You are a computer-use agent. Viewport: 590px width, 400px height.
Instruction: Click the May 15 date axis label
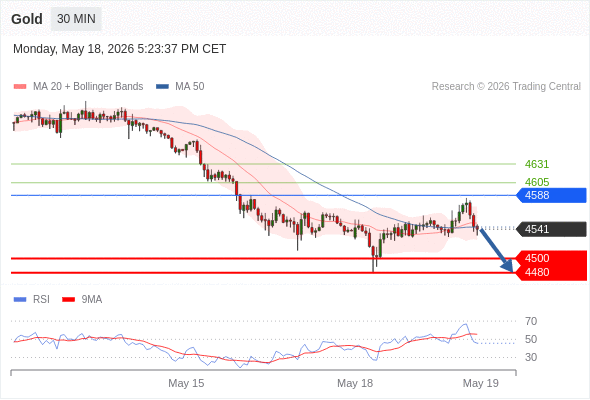click(186, 383)
